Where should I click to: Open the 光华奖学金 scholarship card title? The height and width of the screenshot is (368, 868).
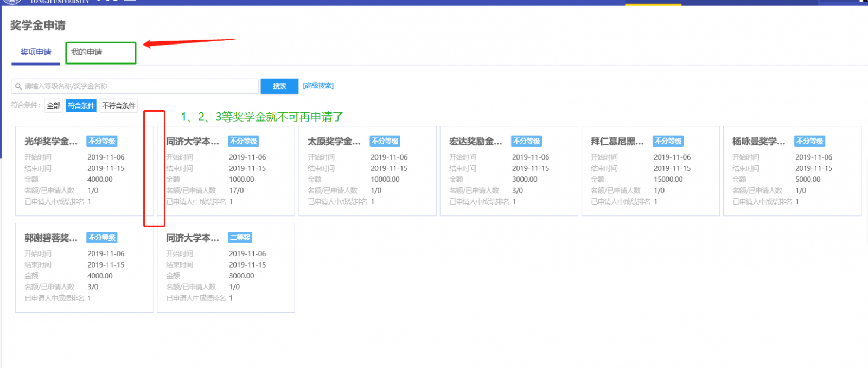point(51,142)
